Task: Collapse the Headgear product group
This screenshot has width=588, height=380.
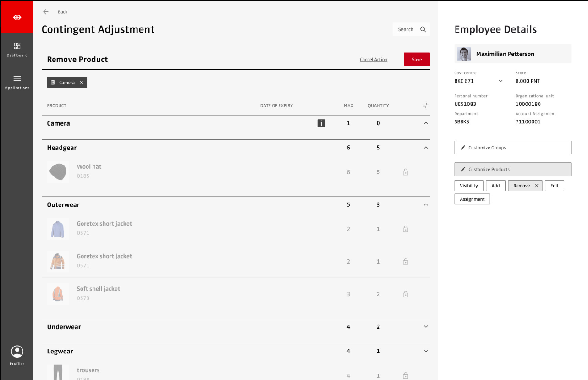Action: (426, 148)
